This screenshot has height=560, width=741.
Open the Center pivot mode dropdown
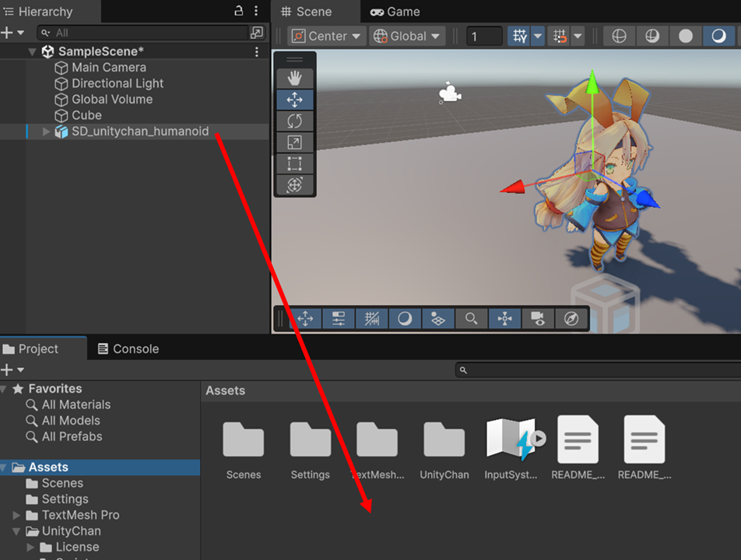point(327,37)
